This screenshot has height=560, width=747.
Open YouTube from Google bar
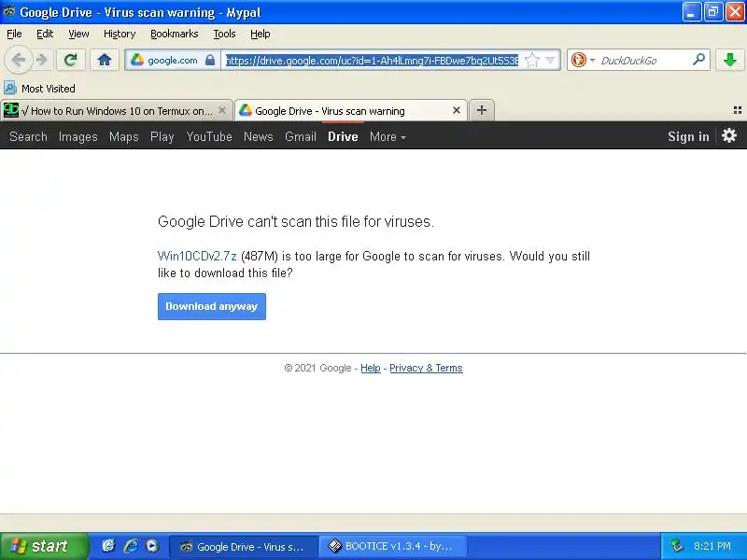209,136
